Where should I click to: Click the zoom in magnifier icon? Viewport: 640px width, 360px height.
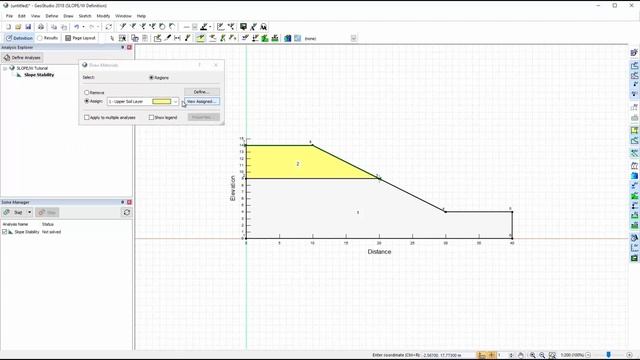coord(532,355)
